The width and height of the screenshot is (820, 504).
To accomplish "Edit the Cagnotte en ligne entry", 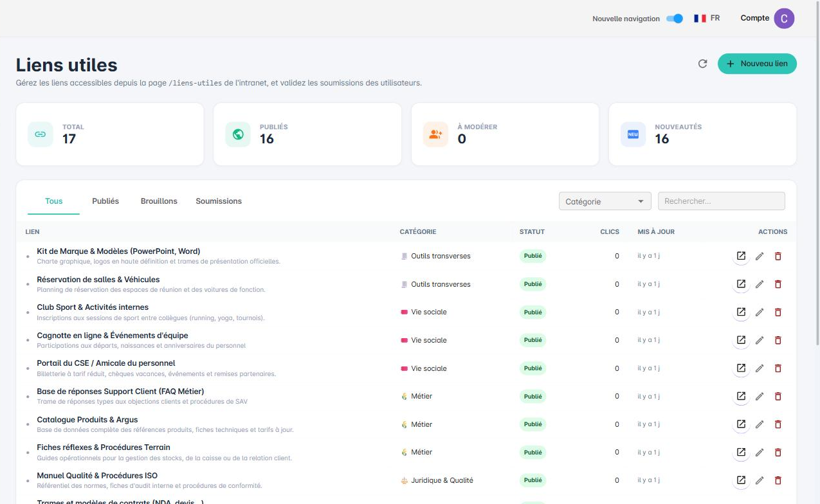I will tap(760, 340).
